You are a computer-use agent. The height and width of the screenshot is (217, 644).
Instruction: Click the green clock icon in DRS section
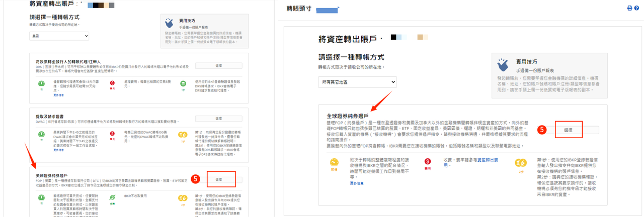coord(42,83)
